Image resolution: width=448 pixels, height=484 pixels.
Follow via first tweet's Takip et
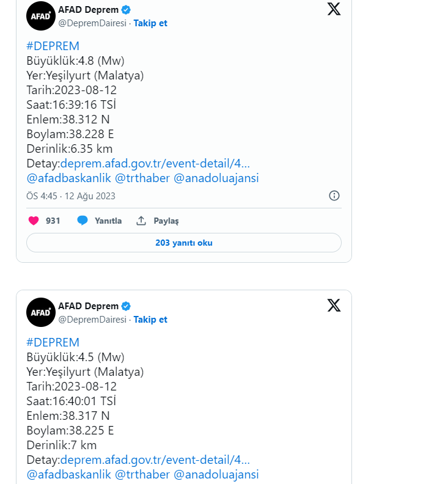click(150, 23)
